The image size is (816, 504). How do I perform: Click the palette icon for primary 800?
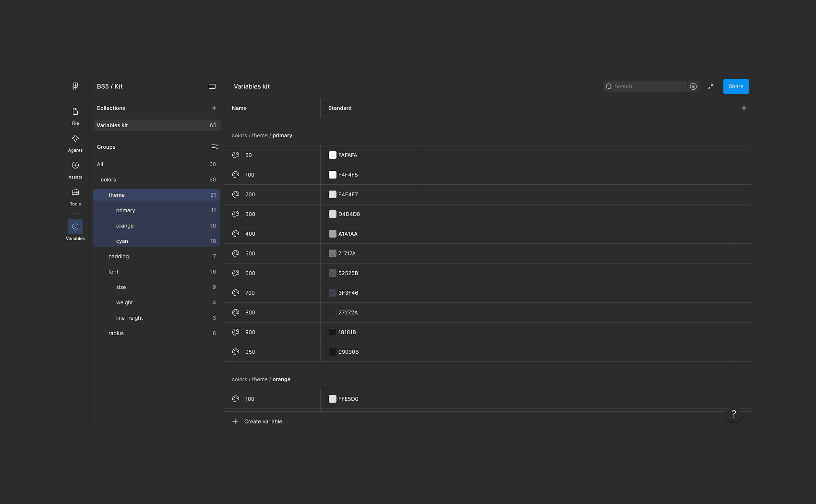tap(236, 312)
